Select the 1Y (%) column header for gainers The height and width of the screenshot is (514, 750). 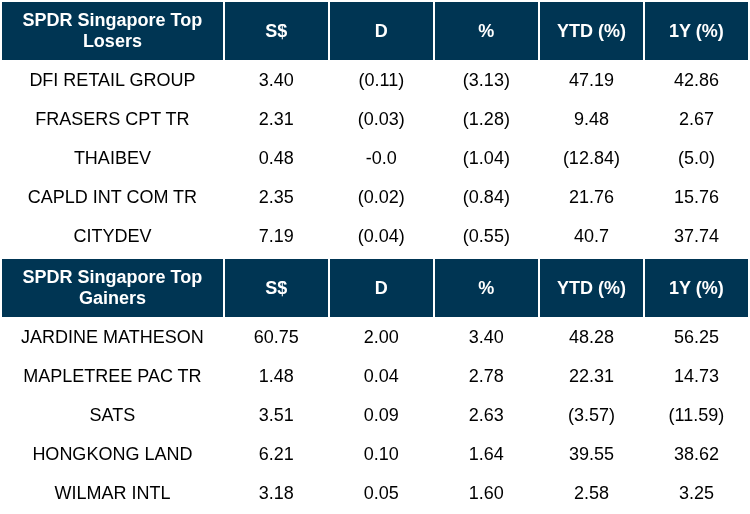tap(696, 288)
